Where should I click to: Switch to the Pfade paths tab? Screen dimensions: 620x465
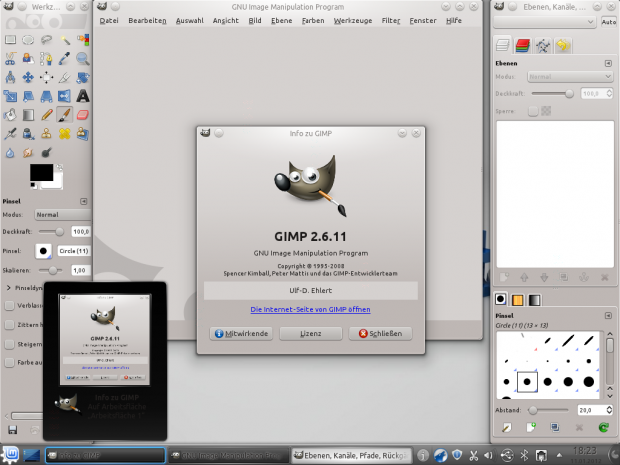(x=543, y=45)
